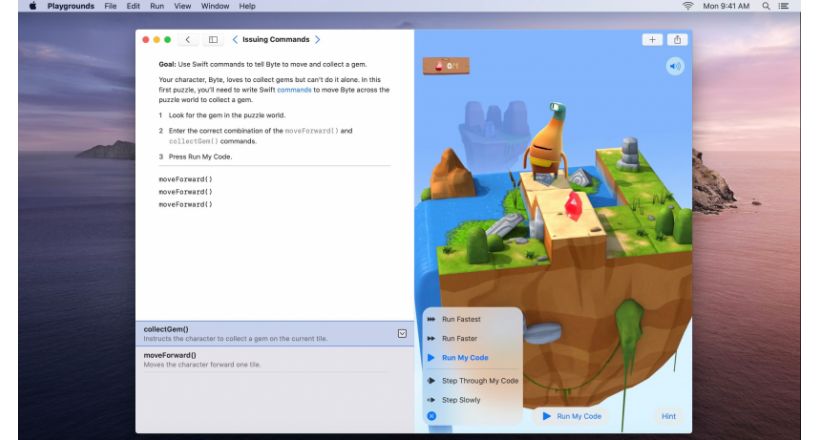
Task: Click the gem counter badge
Action: (446, 66)
